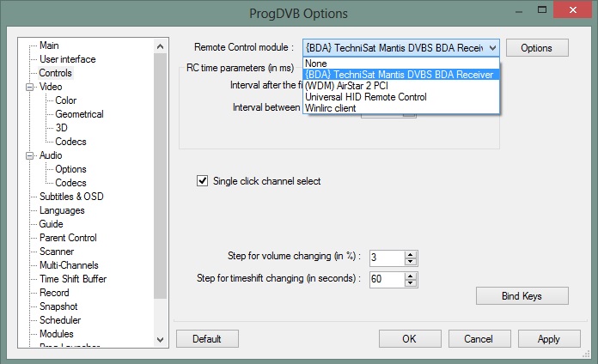The height and width of the screenshot is (364, 598).
Task: Apply the settings with Apply button
Action: (x=548, y=338)
